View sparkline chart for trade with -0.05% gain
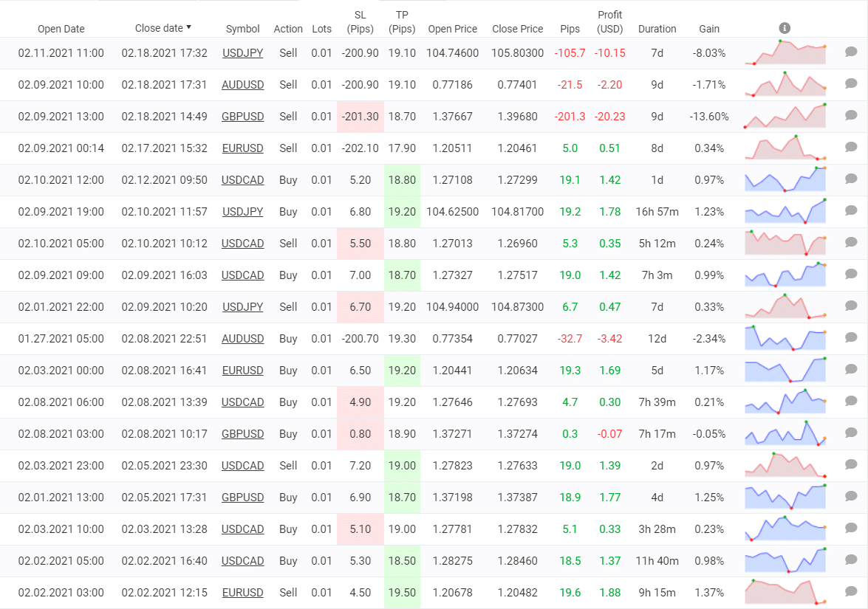The width and height of the screenshot is (868, 609). coord(785,433)
